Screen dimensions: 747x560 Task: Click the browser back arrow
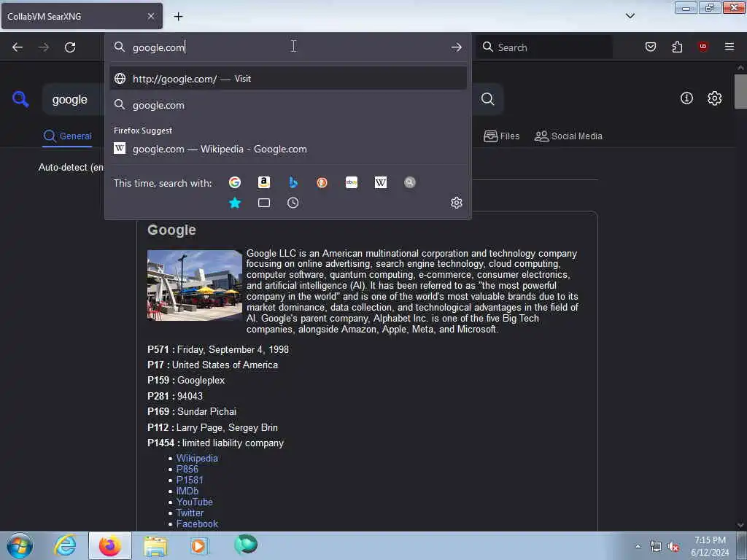coord(18,47)
